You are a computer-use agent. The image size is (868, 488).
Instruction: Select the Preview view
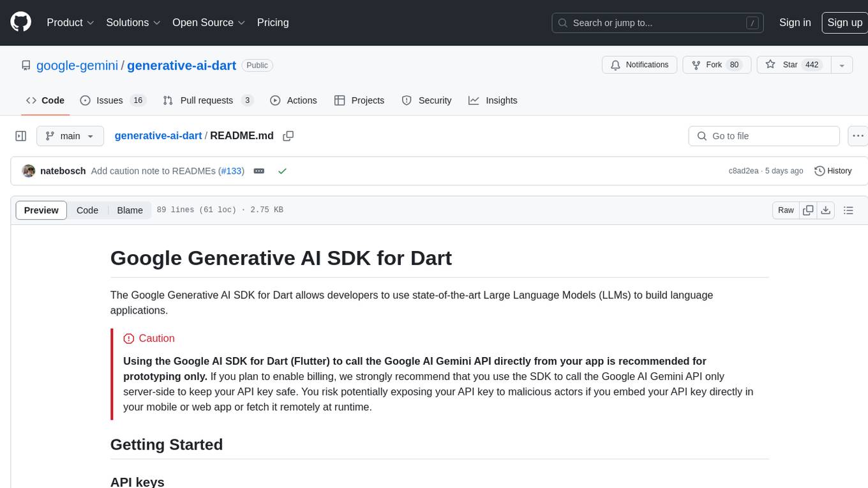point(41,210)
